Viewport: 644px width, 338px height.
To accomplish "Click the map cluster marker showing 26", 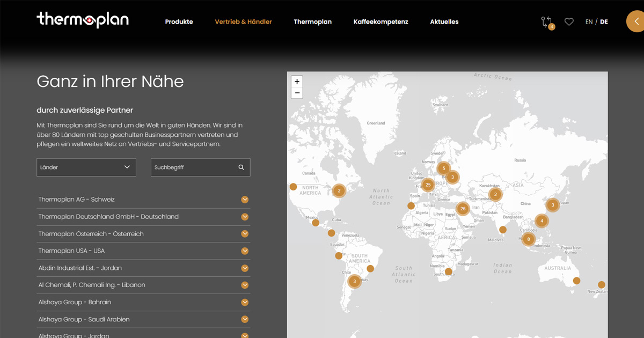I will point(463,208).
